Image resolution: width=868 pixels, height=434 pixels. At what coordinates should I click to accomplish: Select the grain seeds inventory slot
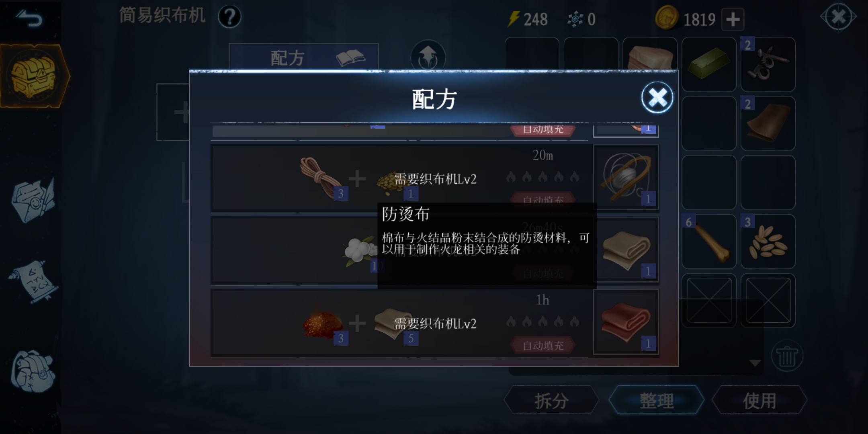(768, 242)
